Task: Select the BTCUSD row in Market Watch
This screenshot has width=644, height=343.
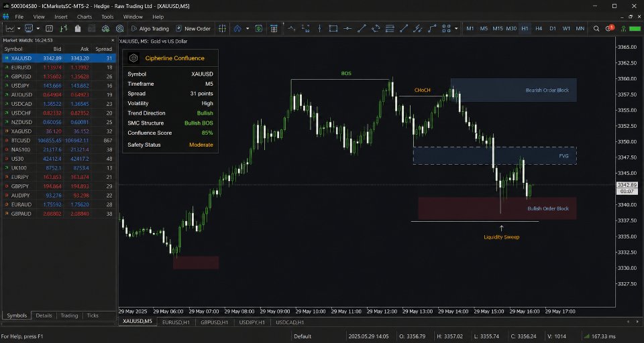Action: pyautogui.click(x=59, y=140)
